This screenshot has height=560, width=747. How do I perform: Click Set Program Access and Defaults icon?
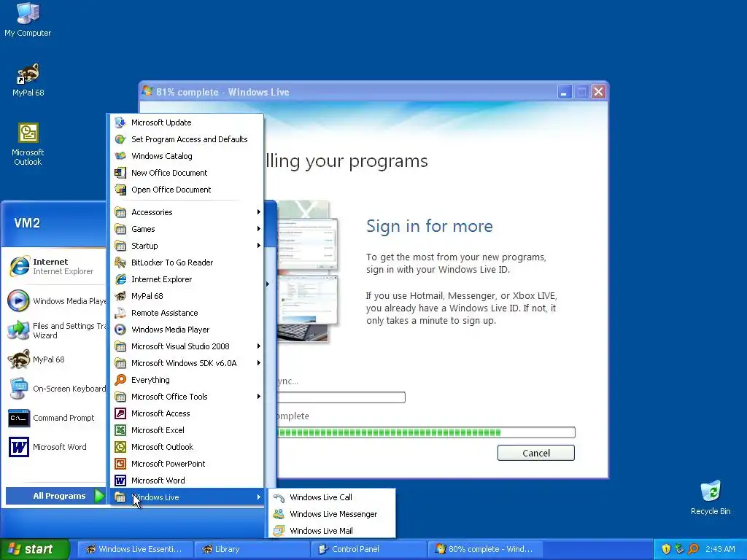[x=120, y=139]
